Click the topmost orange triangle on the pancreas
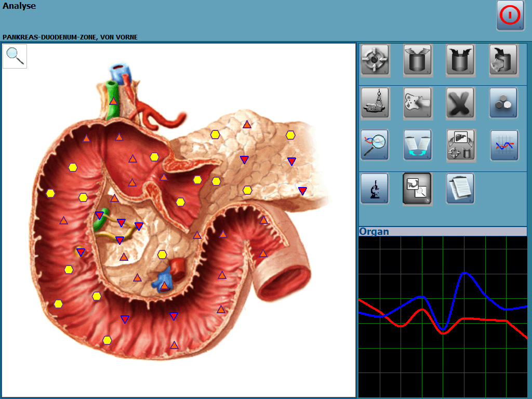Image resolution: width=532 pixels, height=399 pixels. (247, 125)
